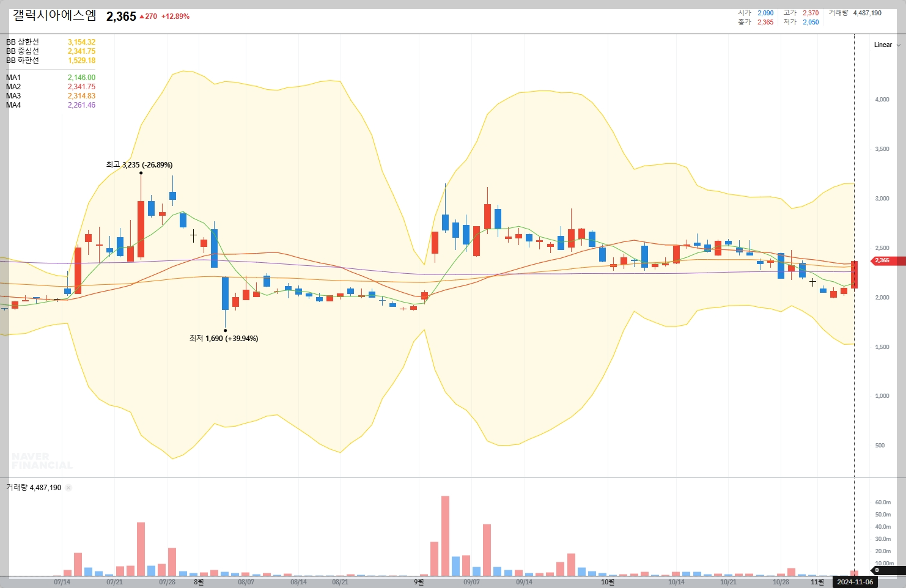
Task: Select the MA2 legend label
Action: [x=13, y=87]
